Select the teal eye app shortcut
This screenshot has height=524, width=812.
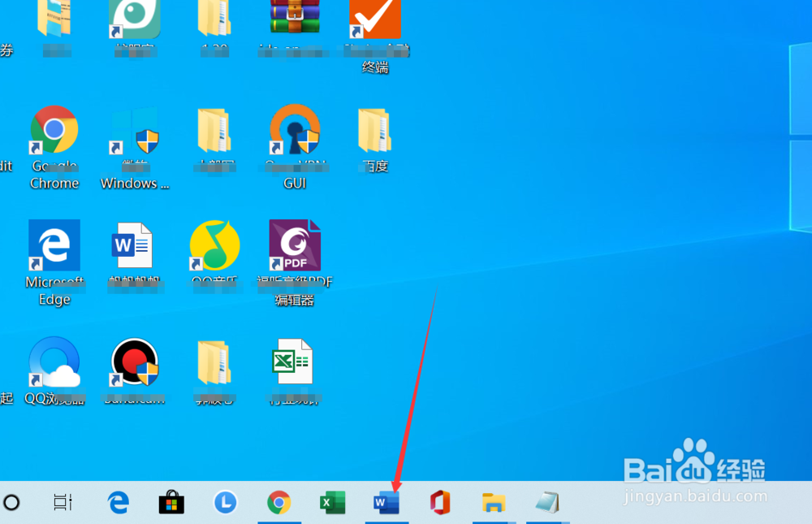(135, 18)
